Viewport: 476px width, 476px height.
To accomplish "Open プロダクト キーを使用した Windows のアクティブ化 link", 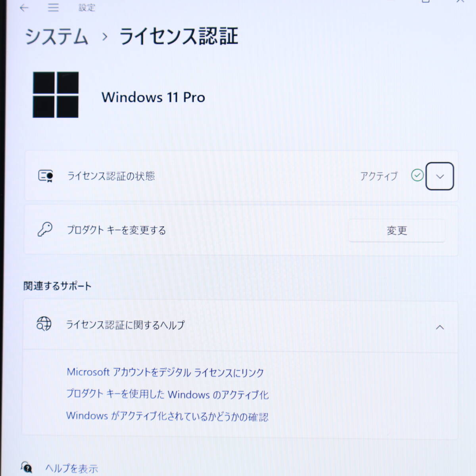I will 167,394.
